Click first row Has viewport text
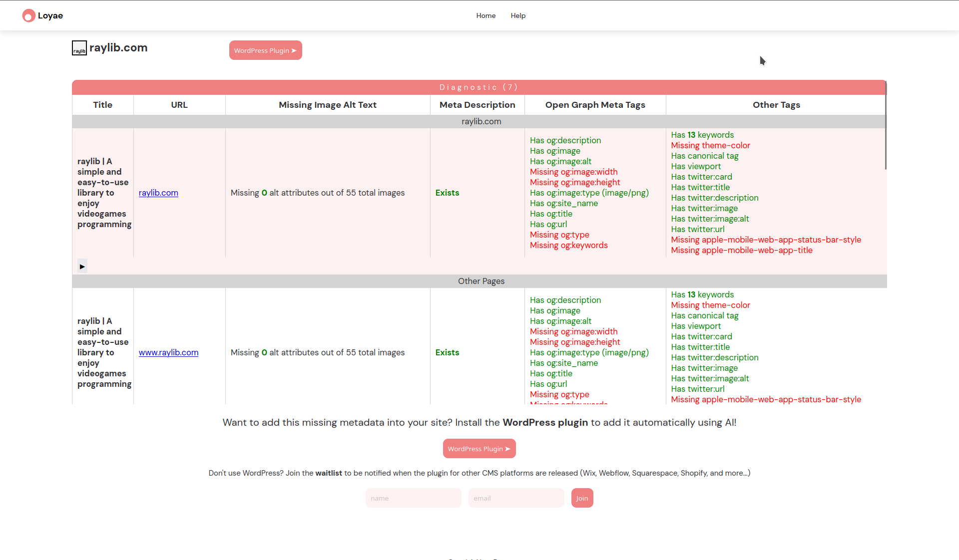Viewport: 959px width, 560px height. 696,166
